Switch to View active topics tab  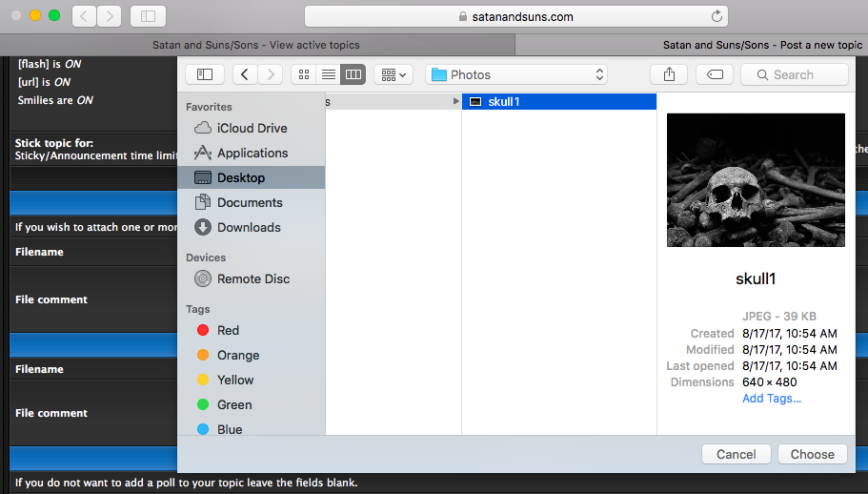256,45
